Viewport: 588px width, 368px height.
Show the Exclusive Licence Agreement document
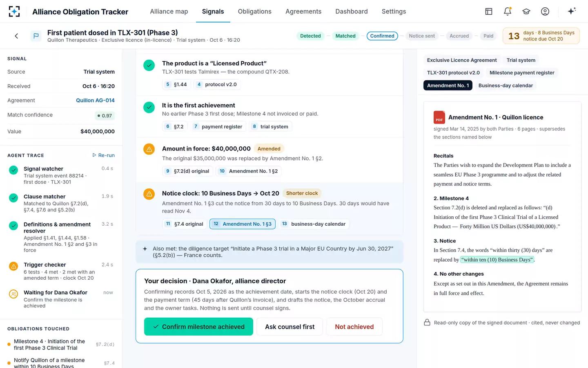[x=462, y=60]
